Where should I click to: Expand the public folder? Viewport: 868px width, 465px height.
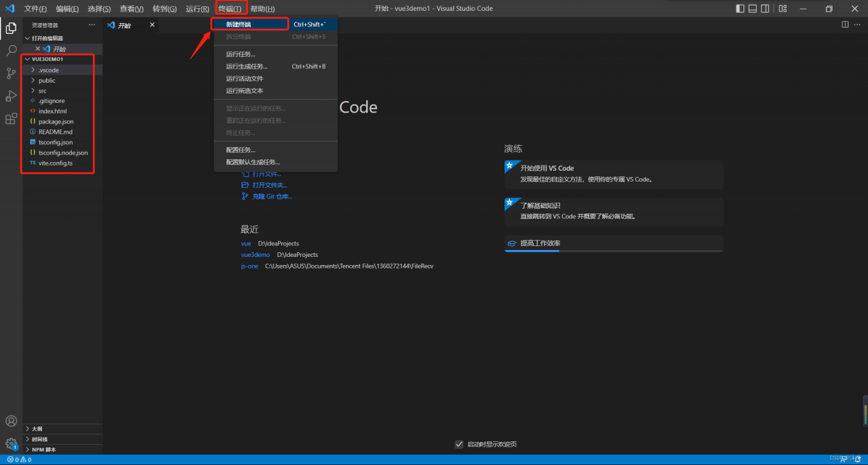pos(62,80)
